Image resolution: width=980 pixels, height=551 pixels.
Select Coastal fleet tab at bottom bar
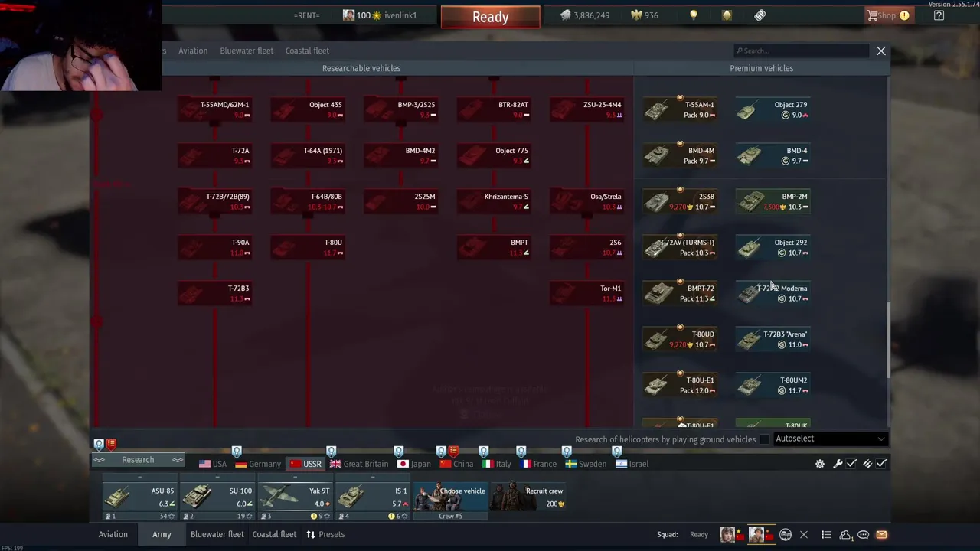(274, 534)
